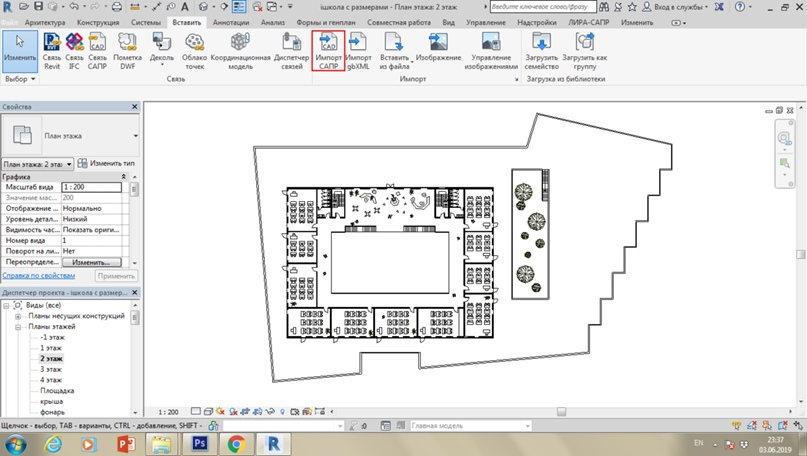Click Загрузить семейство load family tool

click(541, 51)
